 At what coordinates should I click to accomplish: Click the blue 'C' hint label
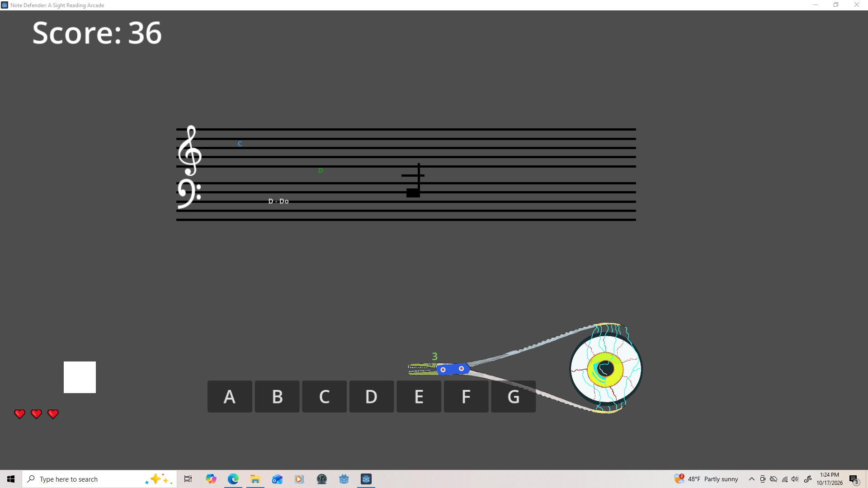pos(240,144)
